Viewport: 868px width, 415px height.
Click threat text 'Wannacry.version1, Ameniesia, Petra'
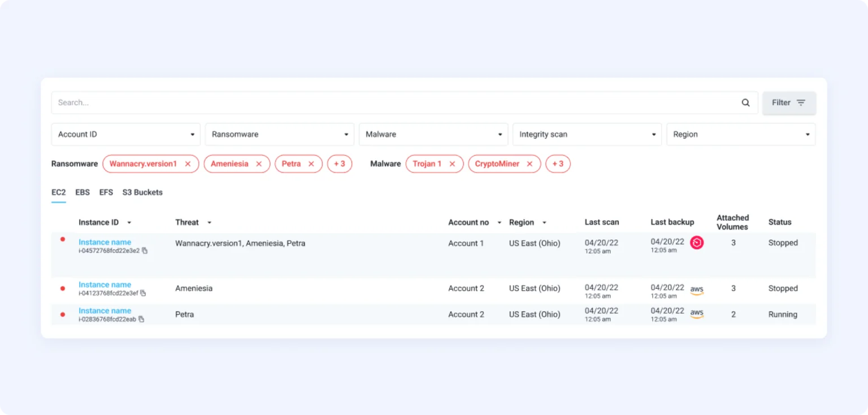click(240, 243)
